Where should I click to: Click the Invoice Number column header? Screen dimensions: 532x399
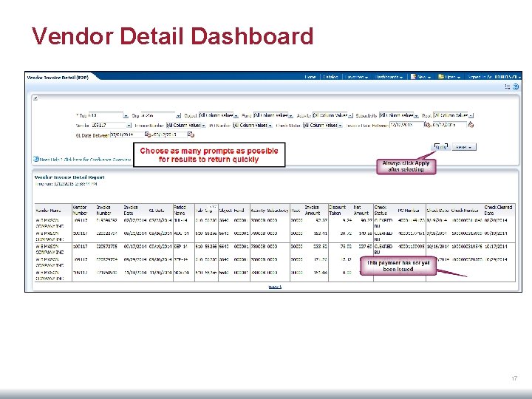(103, 210)
